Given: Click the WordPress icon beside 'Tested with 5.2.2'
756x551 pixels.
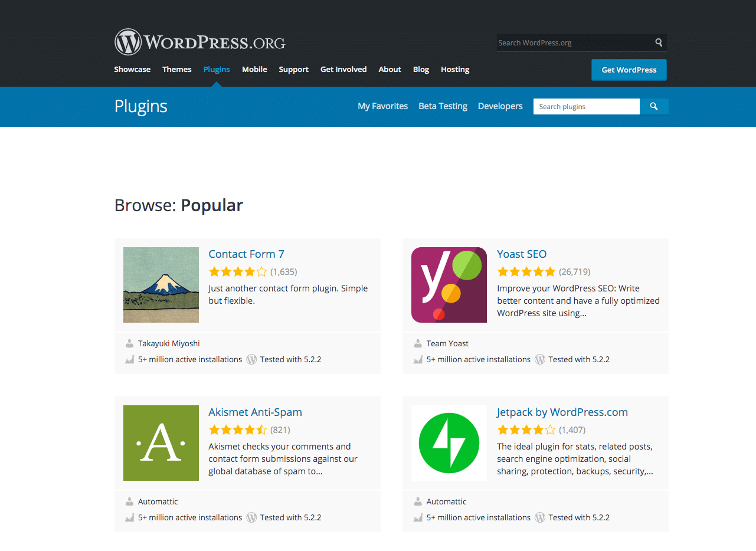Looking at the screenshot, I should tap(251, 359).
